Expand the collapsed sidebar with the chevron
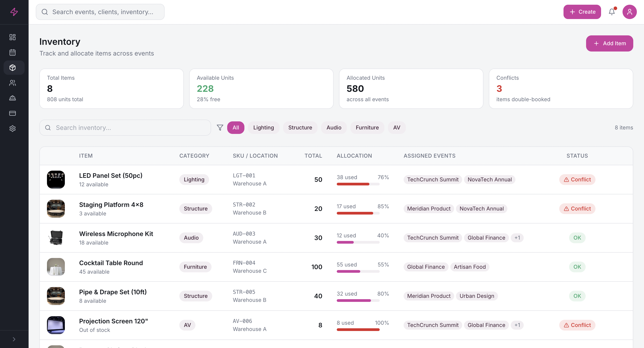 (x=14, y=339)
